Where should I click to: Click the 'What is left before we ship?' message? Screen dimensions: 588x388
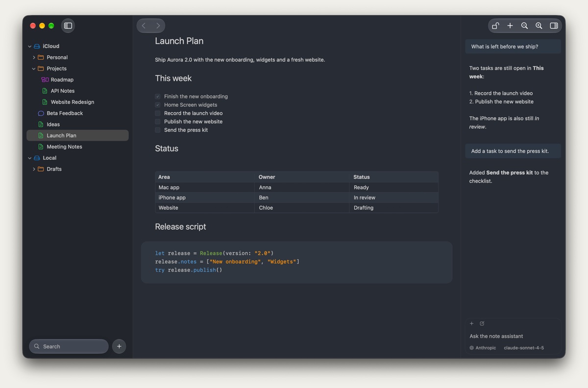click(x=513, y=47)
